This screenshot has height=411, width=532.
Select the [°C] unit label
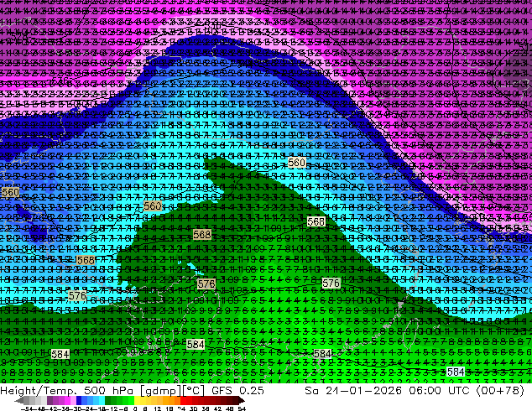pyautogui.click(x=194, y=391)
